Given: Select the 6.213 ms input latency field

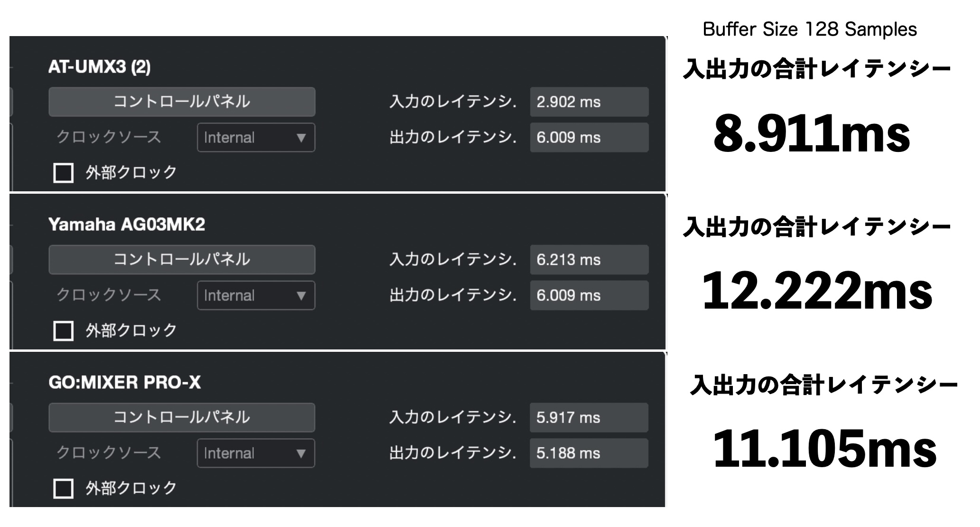Looking at the screenshot, I should tap(589, 260).
